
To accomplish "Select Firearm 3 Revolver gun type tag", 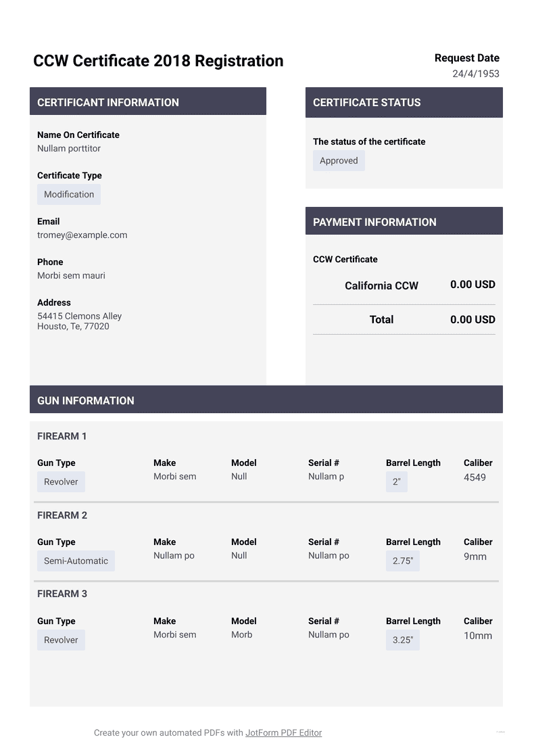I will [61, 640].
